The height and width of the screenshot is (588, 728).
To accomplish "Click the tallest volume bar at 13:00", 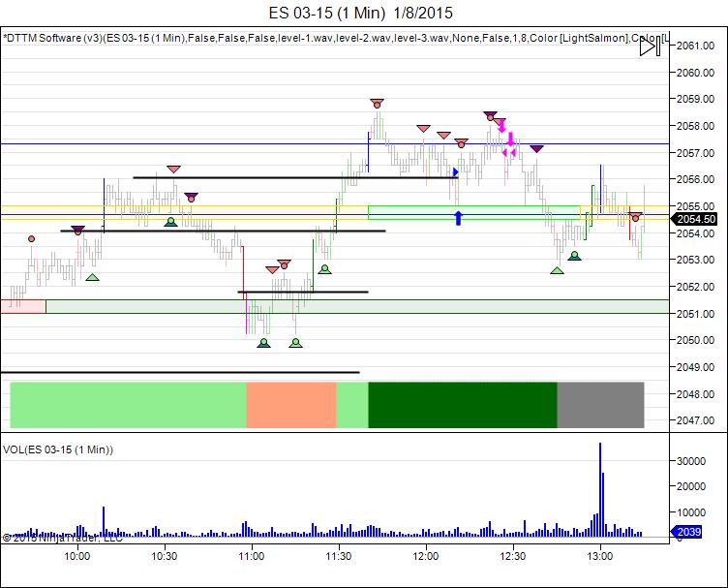I will click(600, 489).
